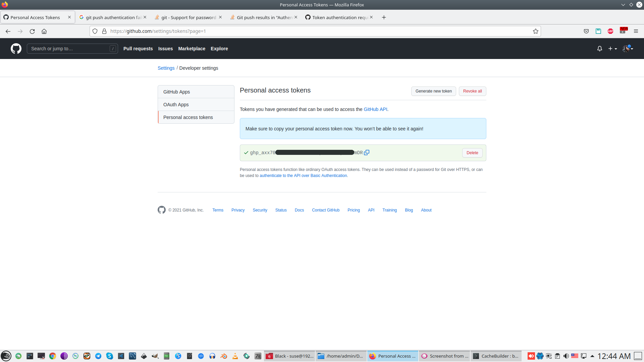This screenshot has width=644, height=362.
Task: Open the notifications bell
Action: click(599, 49)
